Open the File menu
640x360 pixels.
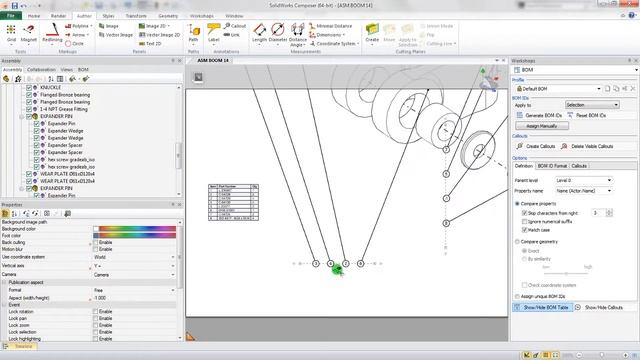[11, 16]
